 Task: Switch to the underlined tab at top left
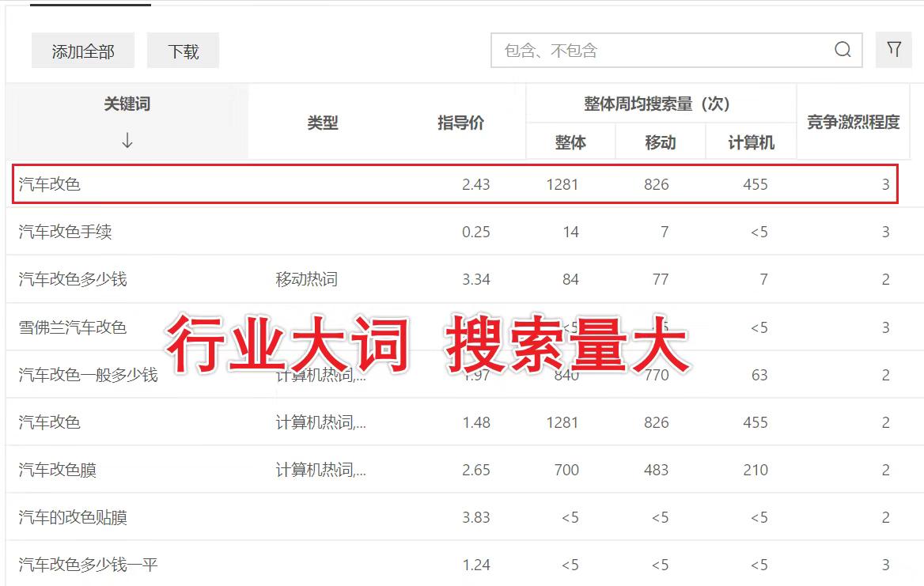(89, 4)
